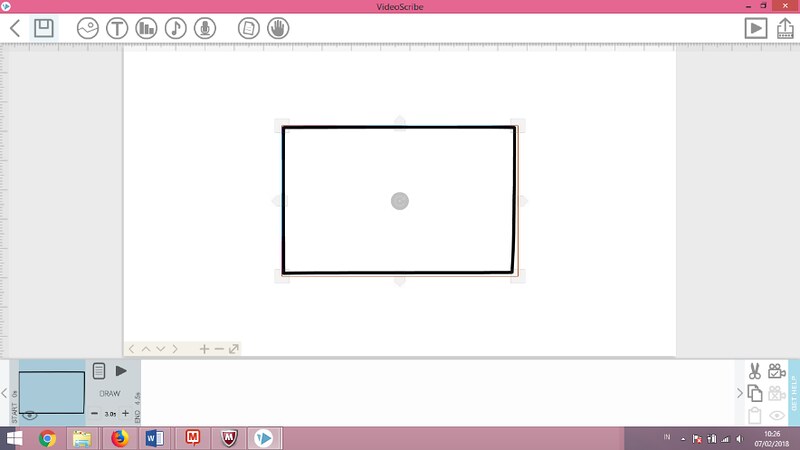The height and width of the screenshot is (450, 800).
Task: Pan canvas down with navigation arrow
Action: (161, 349)
